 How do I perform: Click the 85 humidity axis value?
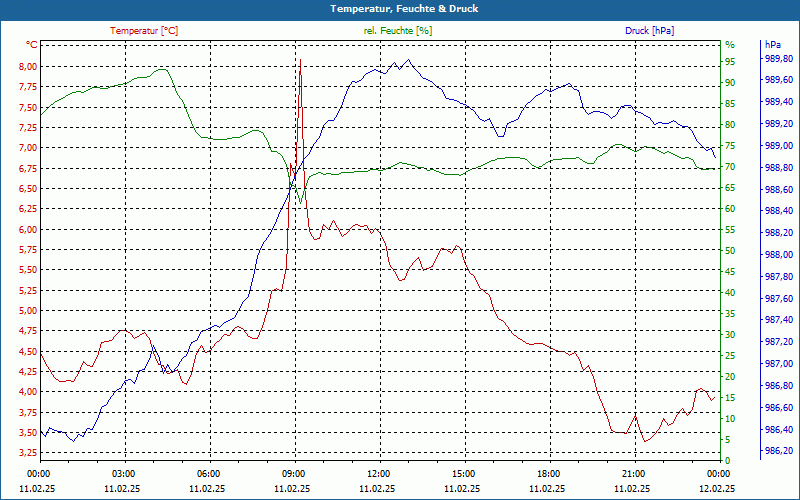730,104
